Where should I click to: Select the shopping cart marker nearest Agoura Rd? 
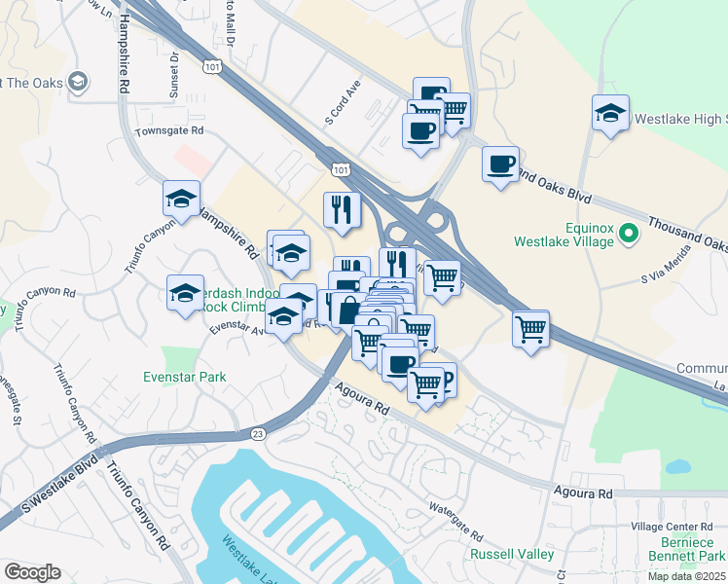click(x=425, y=388)
